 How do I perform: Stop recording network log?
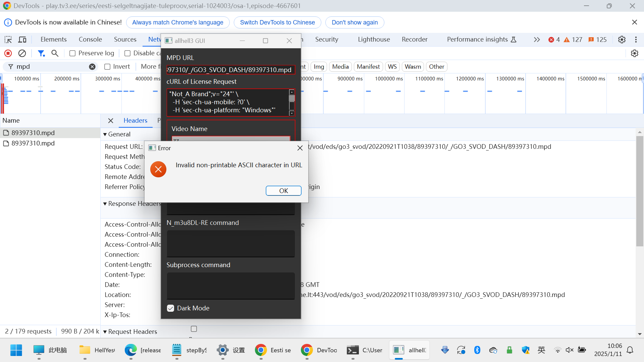coord(8,53)
